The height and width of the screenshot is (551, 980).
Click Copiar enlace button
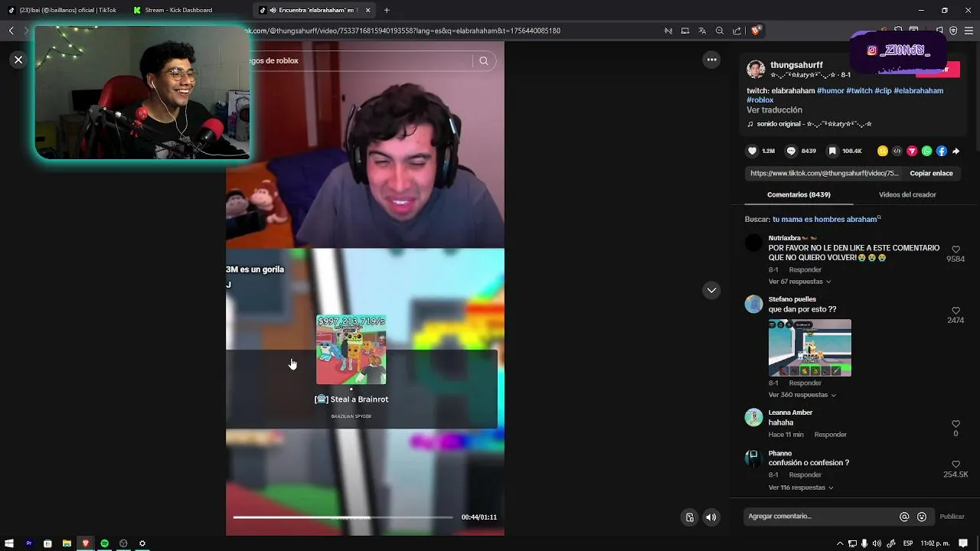pos(931,173)
